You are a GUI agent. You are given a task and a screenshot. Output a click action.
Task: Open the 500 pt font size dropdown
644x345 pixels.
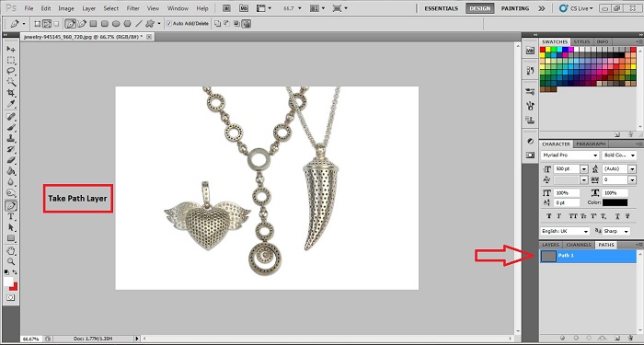click(583, 168)
